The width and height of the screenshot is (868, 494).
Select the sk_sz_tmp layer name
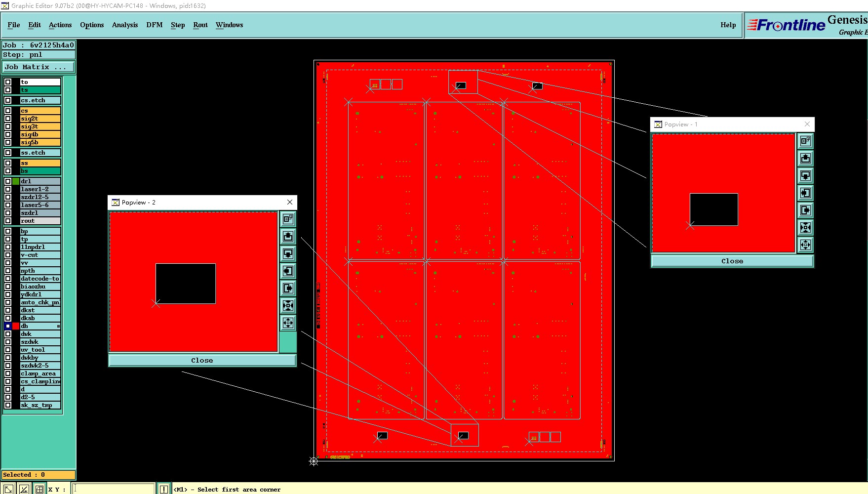40,405
